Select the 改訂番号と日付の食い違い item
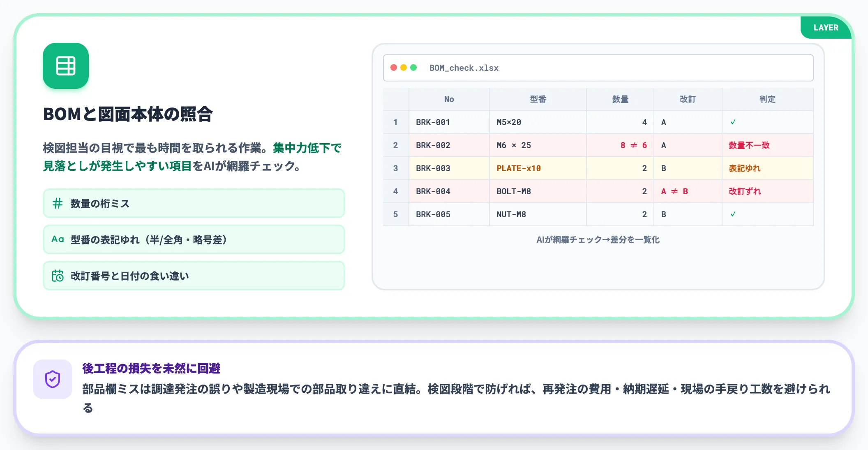Image resolution: width=868 pixels, height=450 pixels. pyautogui.click(x=194, y=276)
